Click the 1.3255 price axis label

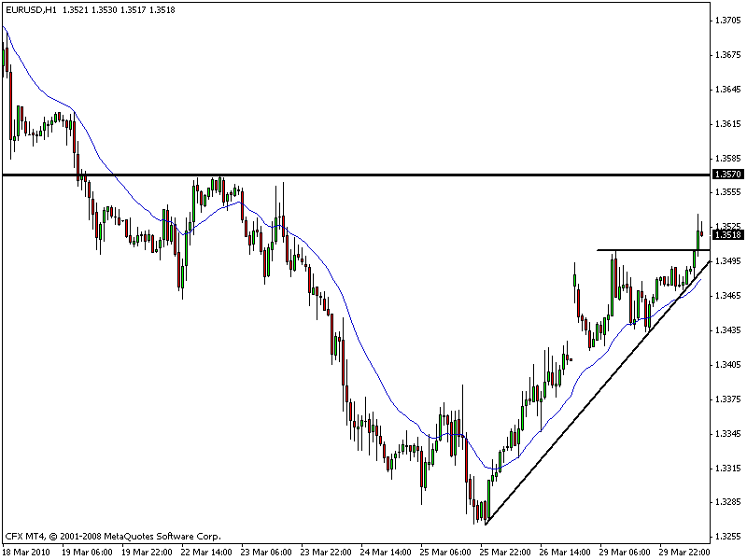pyautogui.click(x=727, y=536)
